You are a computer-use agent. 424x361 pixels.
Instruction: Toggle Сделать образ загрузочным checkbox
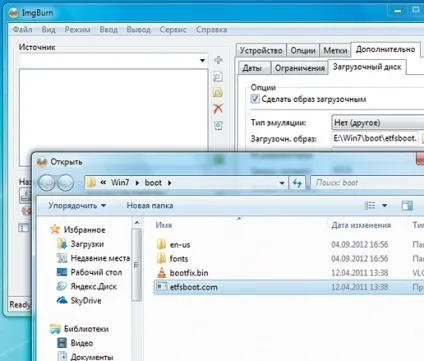pyautogui.click(x=255, y=99)
